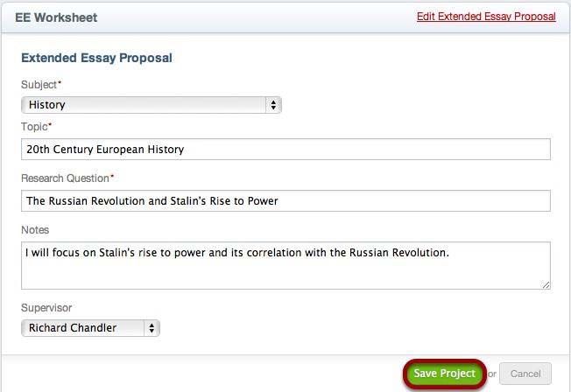Cancel the proposal edit

525,374
